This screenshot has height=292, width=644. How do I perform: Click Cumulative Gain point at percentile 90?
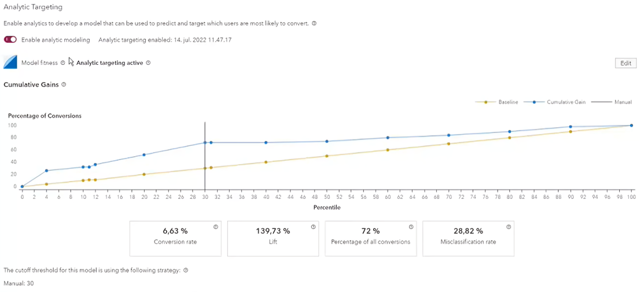pyautogui.click(x=571, y=127)
